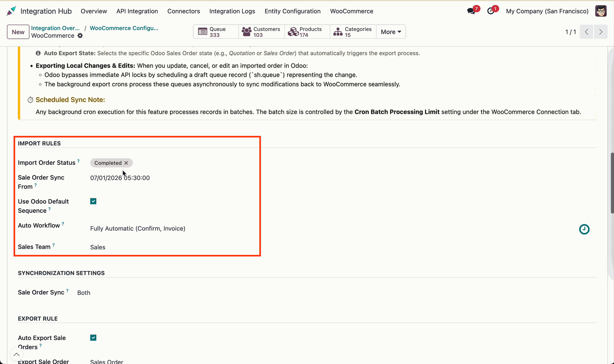
Task: Click help mark beside Import Order Status
Action: 78,161
